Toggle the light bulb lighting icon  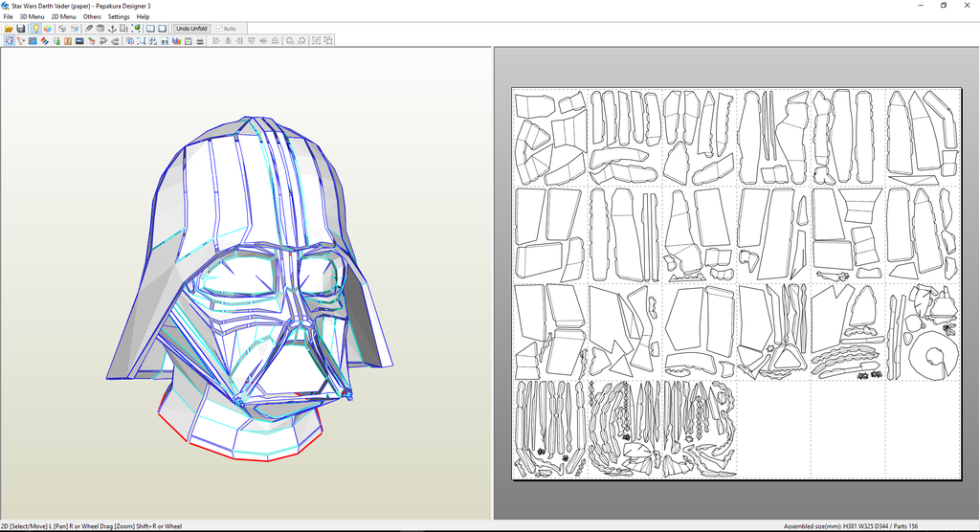pos(35,29)
